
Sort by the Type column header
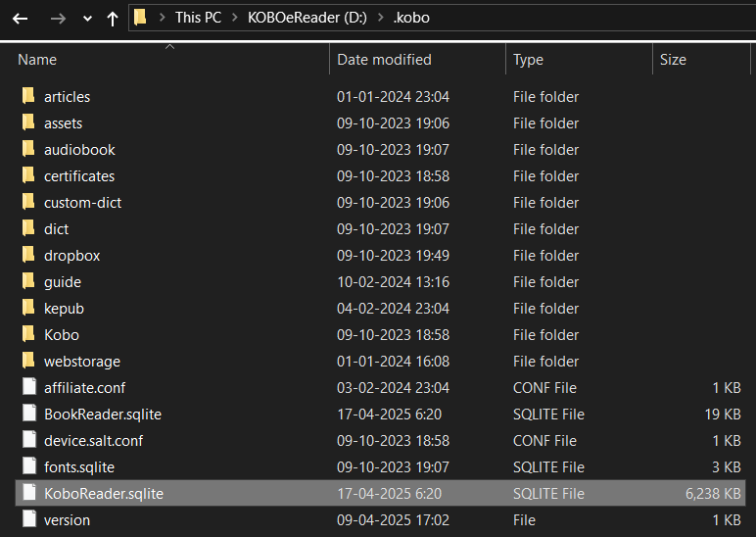528,60
